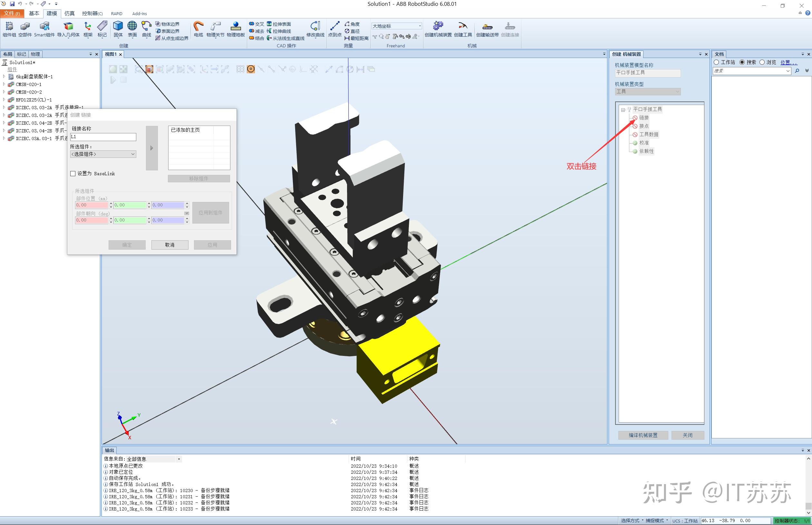The height and width of the screenshot is (525, 812).
Task: Toggle the orange part selection level icon
Action: (x=149, y=69)
